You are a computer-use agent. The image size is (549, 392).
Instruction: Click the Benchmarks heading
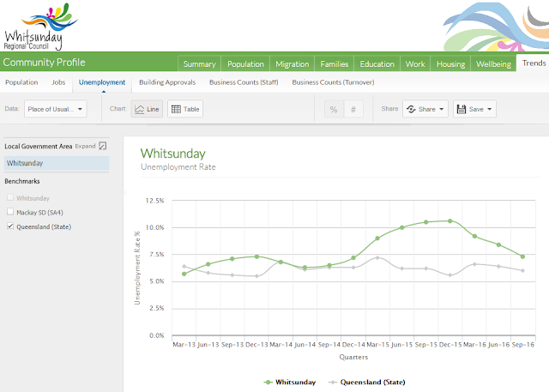pyautogui.click(x=22, y=181)
